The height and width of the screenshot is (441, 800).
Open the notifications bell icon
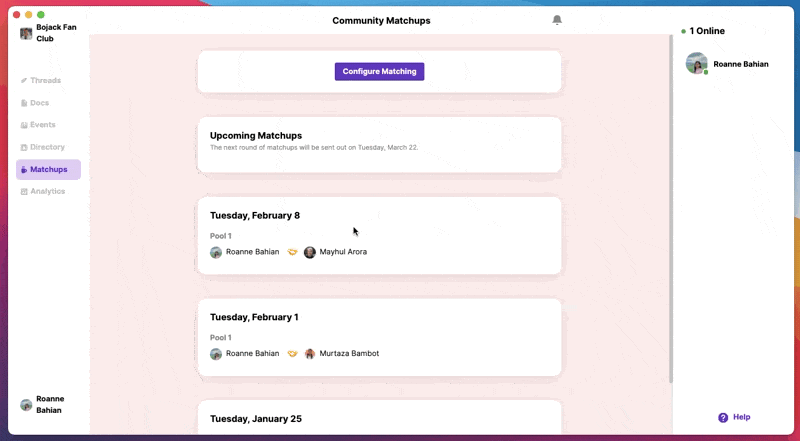[x=557, y=20]
